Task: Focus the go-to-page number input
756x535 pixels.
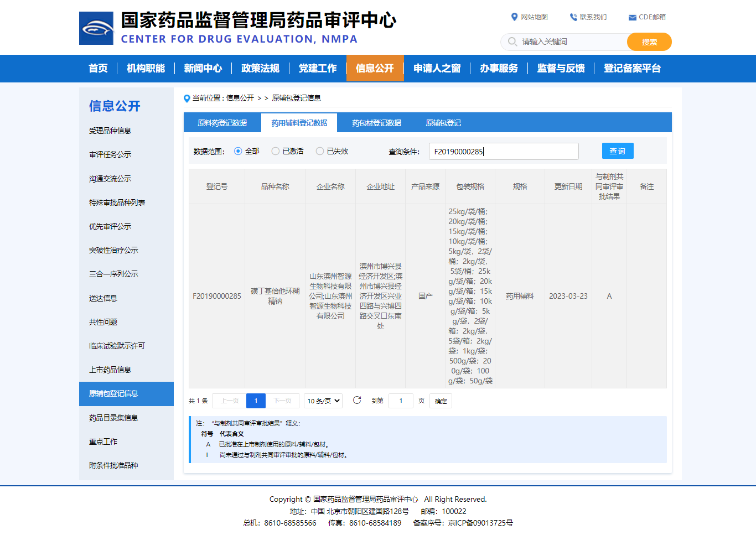Action: tap(401, 401)
